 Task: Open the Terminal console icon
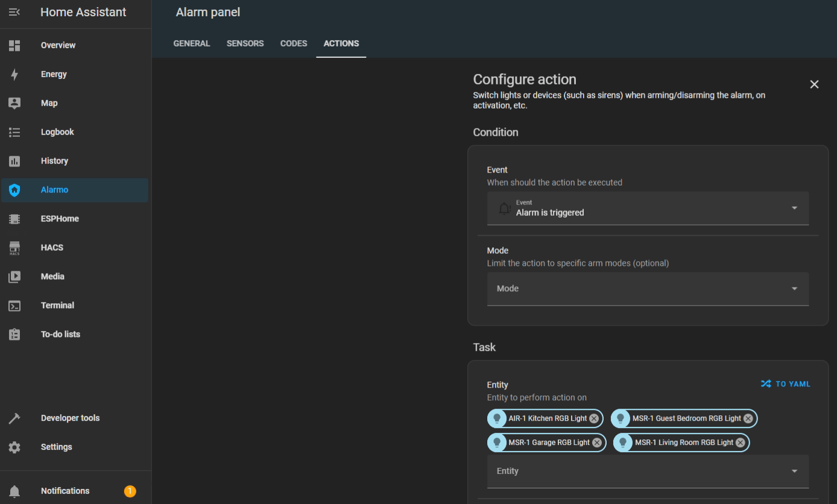pyautogui.click(x=14, y=306)
